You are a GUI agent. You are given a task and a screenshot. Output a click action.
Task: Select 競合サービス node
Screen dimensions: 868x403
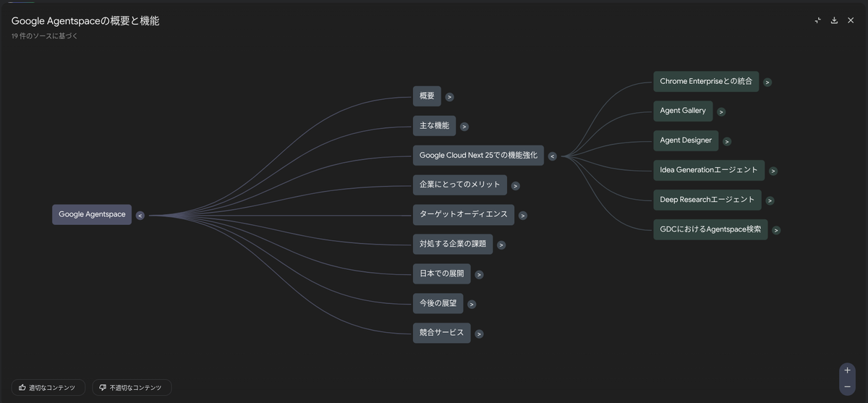pos(442,333)
